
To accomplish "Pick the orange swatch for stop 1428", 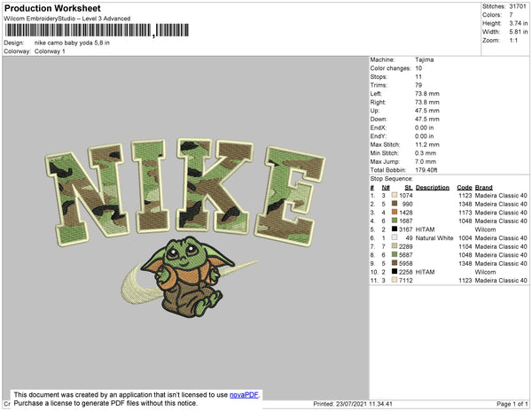I will pyautogui.click(x=395, y=212).
